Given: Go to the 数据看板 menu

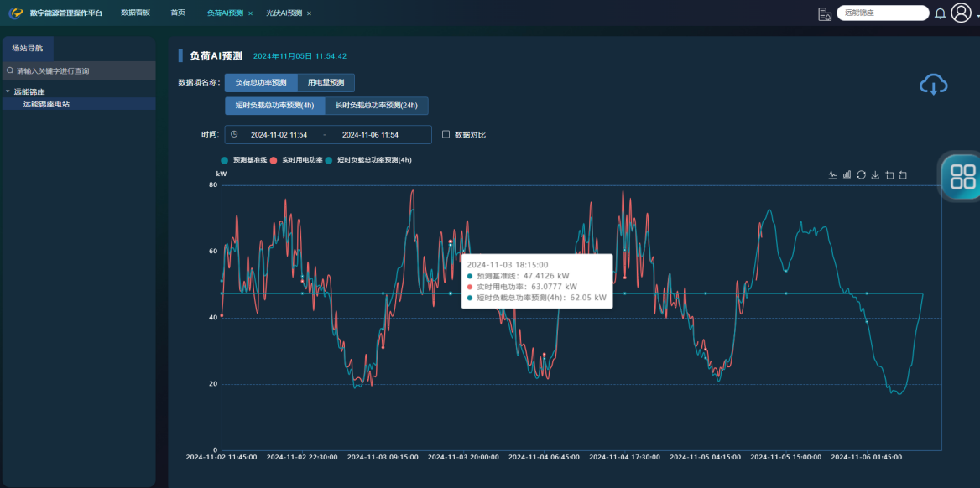Looking at the screenshot, I should coord(135,13).
